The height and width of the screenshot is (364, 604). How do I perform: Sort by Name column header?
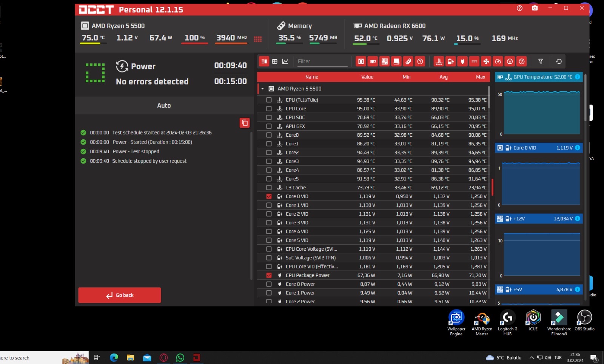(x=312, y=77)
